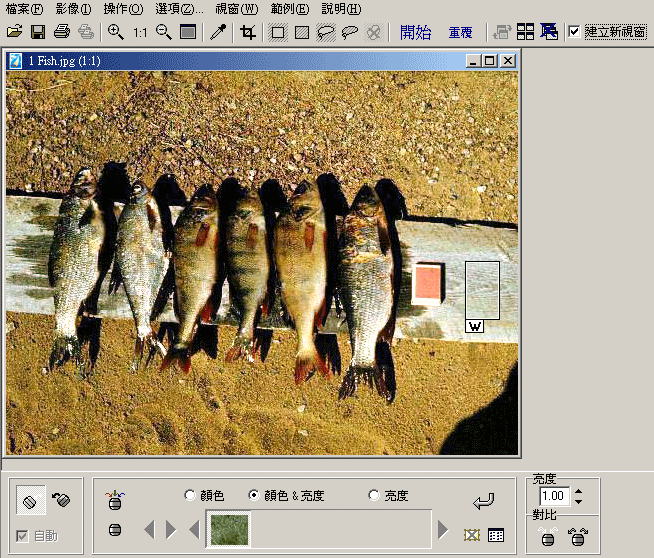This screenshot has width=654, height=558.
Task: Choose the 顏色 & 亮度 radio option
Action: 254,495
